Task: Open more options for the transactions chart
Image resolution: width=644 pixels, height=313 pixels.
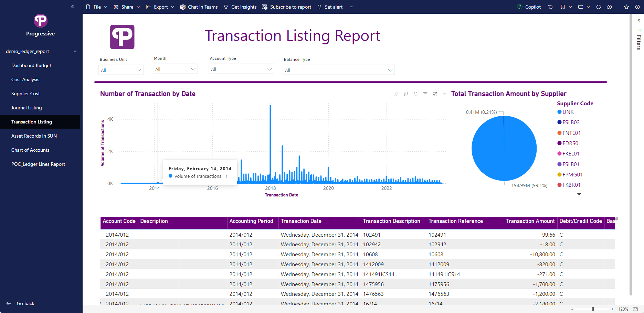Action: [444, 94]
